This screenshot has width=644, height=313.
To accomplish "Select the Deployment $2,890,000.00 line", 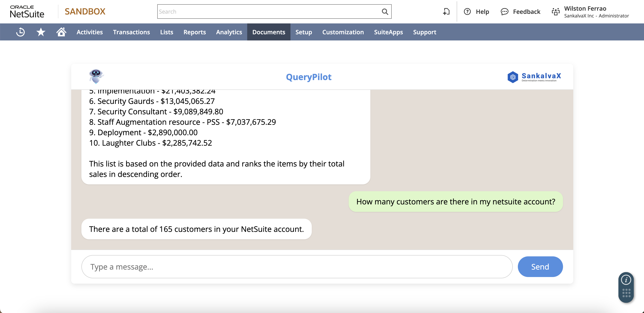I will pyautogui.click(x=143, y=132).
